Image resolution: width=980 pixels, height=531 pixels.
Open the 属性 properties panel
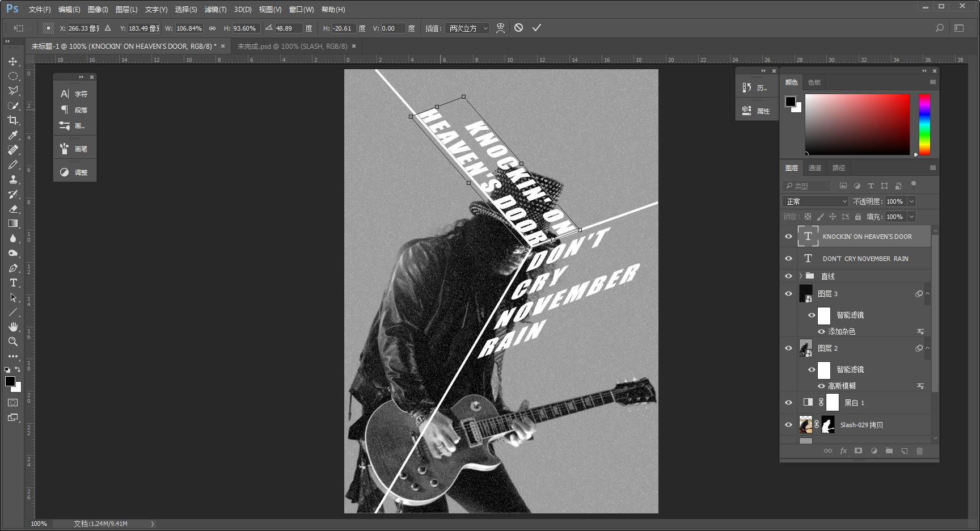(757, 111)
